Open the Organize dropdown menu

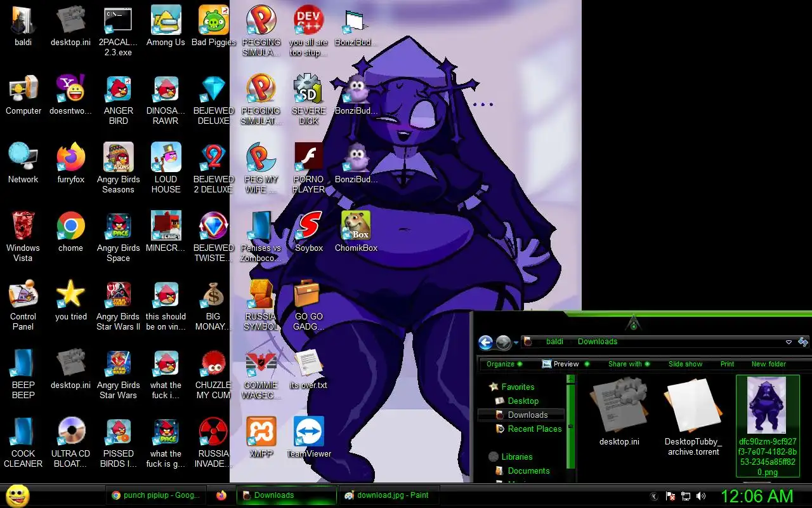[504, 364]
